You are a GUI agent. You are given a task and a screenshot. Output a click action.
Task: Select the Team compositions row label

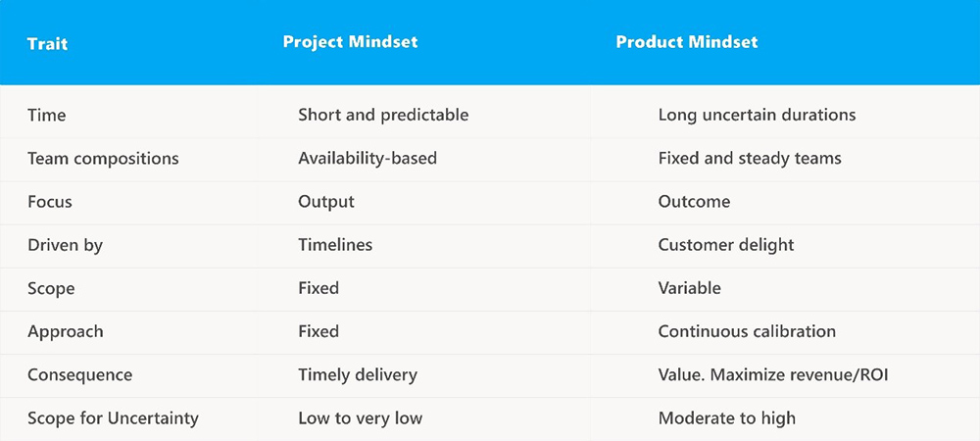coord(103,159)
